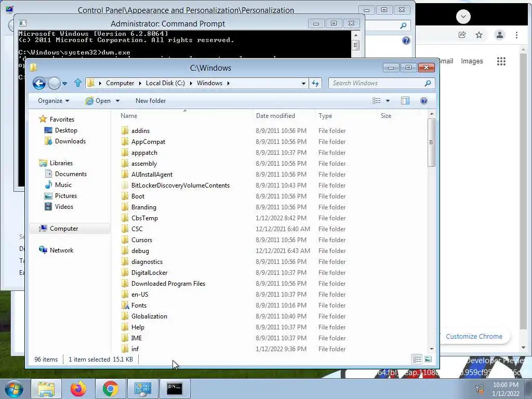532x399 pixels.
Task: Open the Music library
Action: pos(63,185)
